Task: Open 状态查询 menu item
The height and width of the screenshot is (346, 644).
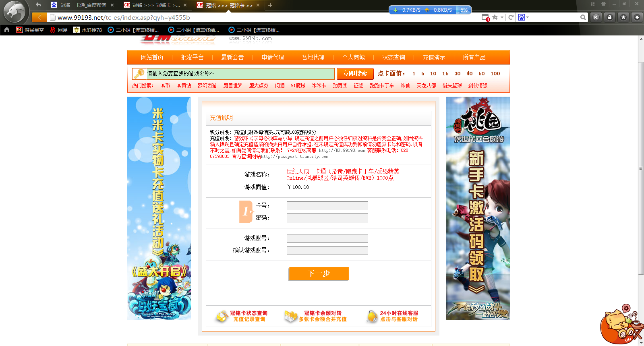Action: [393, 58]
